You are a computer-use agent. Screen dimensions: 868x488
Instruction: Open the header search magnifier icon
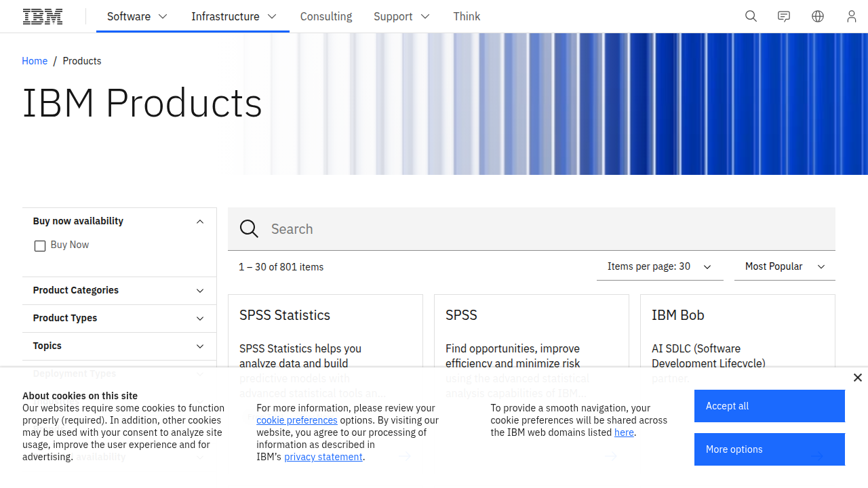[751, 16]
